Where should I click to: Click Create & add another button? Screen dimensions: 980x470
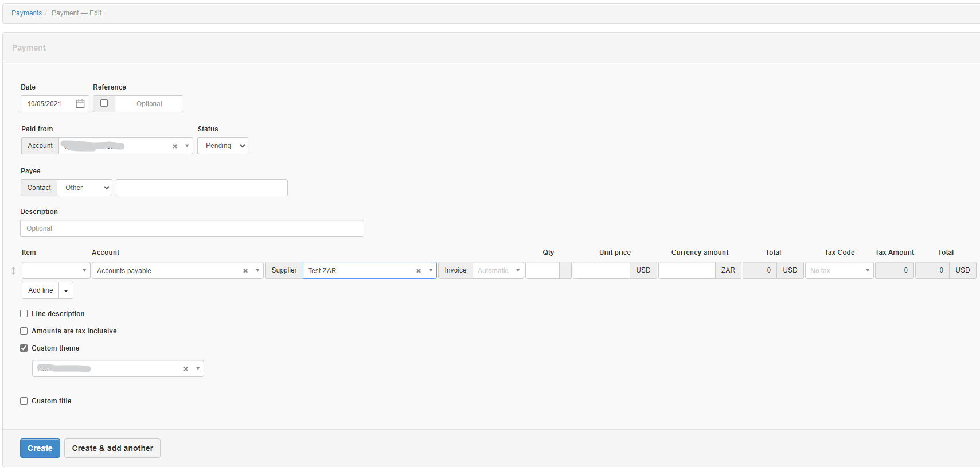[112, 448]
